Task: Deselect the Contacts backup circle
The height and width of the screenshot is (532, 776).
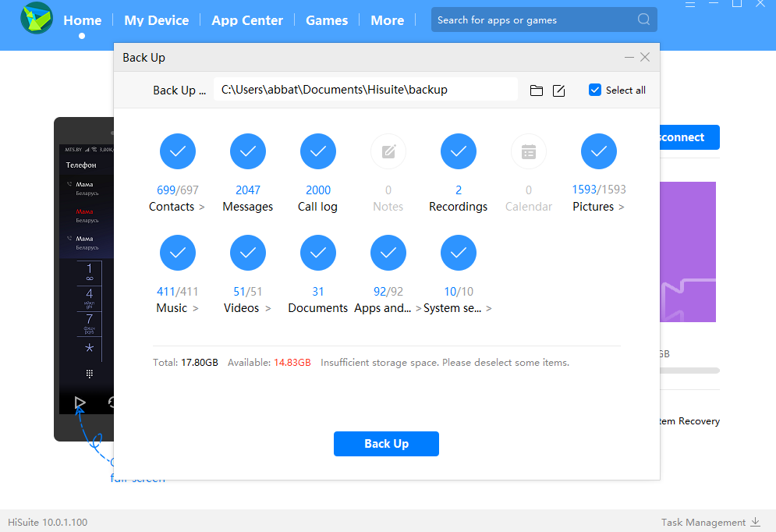Action: [x=178, y=151]
